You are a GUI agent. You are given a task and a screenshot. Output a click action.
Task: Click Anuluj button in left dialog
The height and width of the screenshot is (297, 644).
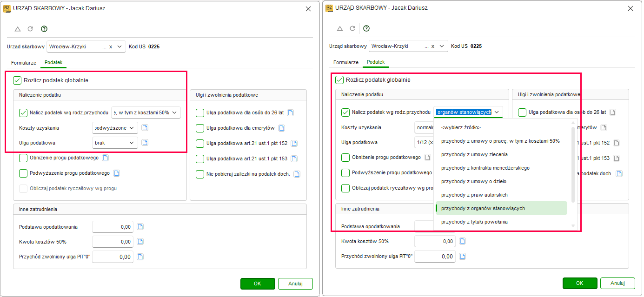(295, 284)
